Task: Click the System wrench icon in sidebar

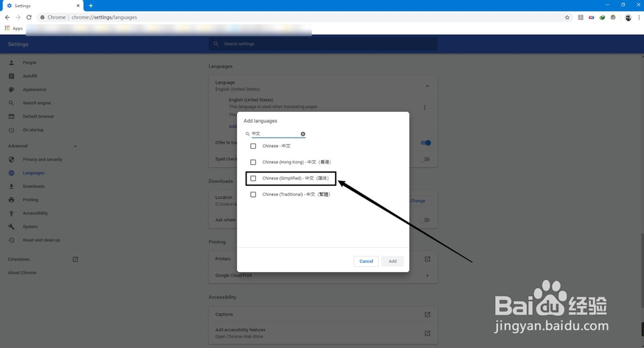Action: (x=12, y=227)
